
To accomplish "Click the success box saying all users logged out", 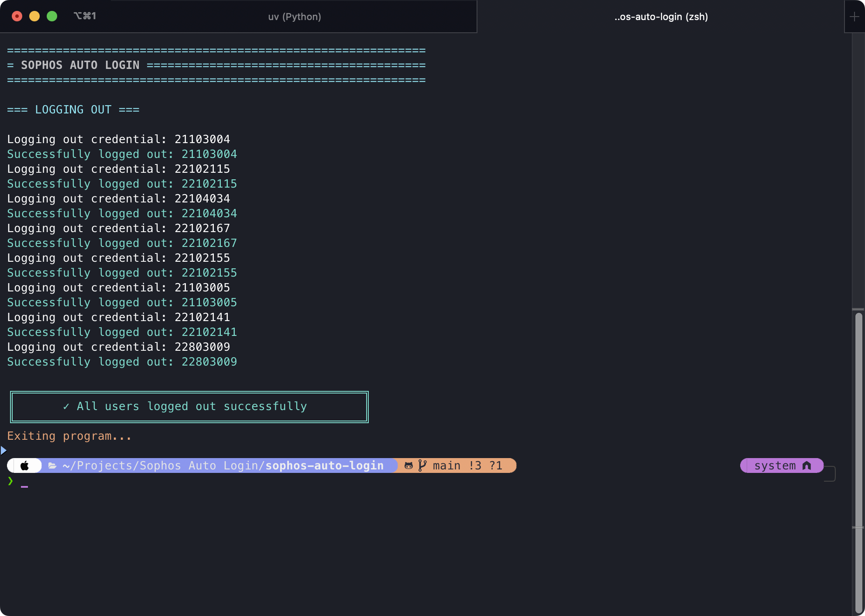I will (x=189, y=406).
